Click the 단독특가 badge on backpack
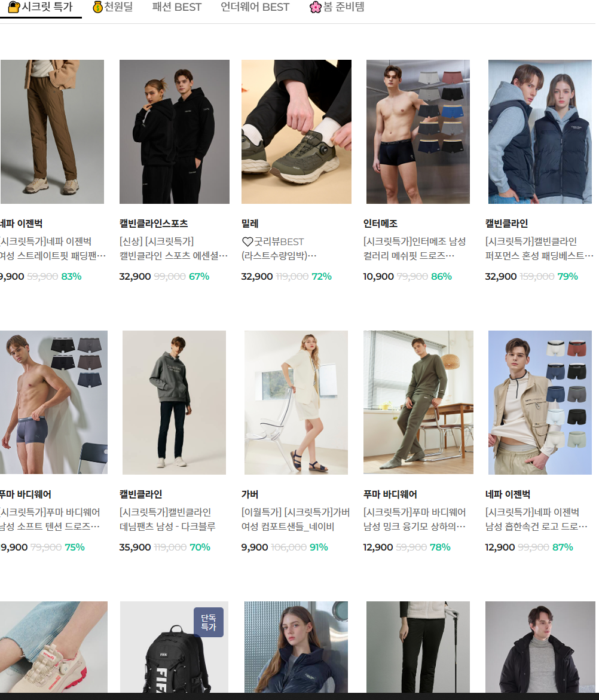The image size is (599, 700). pyautogui.click(x=208, y=622)
